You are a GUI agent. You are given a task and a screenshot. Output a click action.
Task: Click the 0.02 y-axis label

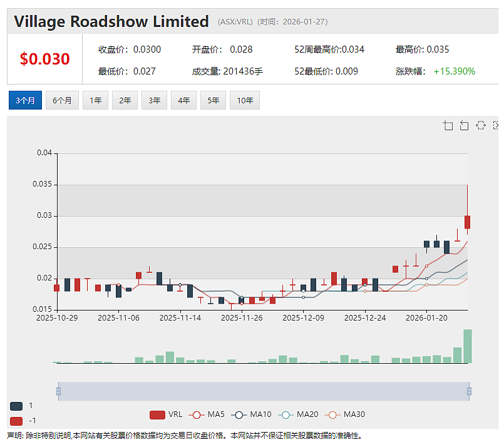coord(44,278)
